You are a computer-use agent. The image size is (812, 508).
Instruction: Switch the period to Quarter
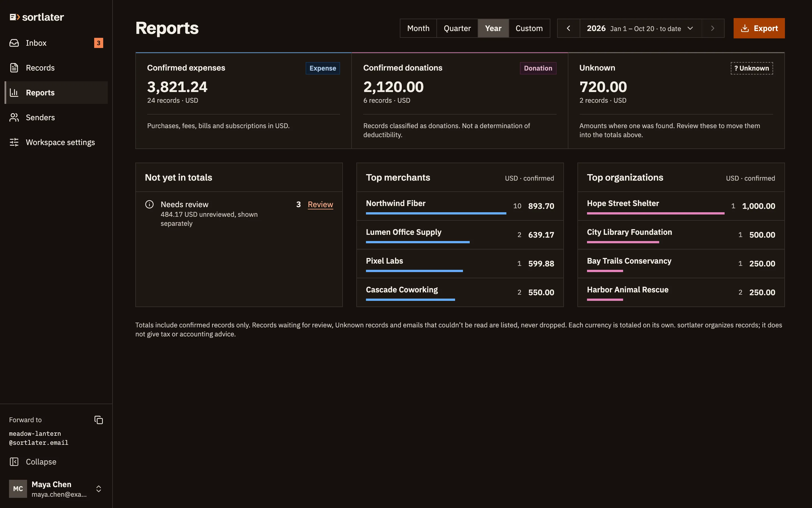click(457, 28)
